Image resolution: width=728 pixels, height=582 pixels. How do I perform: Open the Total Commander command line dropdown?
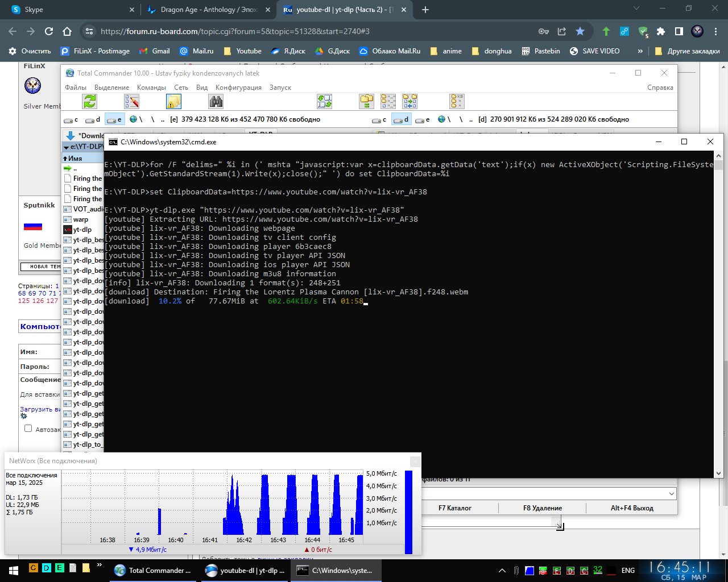click(672, 493)
